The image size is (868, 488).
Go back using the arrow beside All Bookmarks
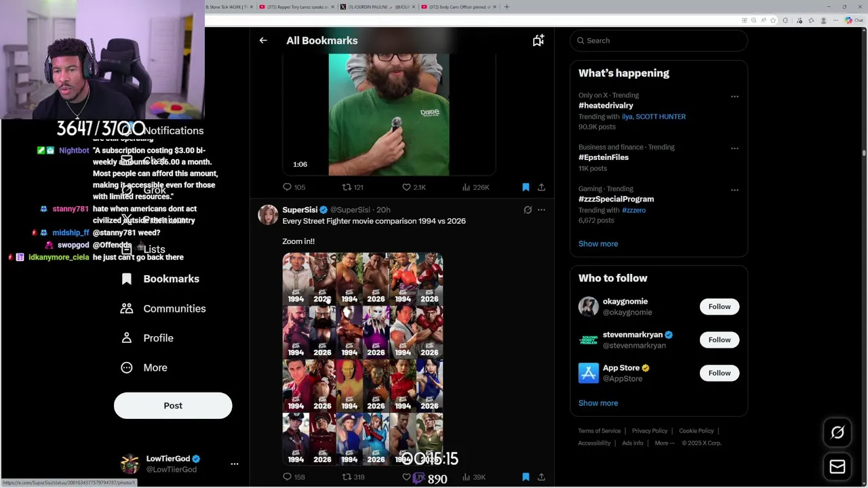pyautogui.click(x=263, y=41)
